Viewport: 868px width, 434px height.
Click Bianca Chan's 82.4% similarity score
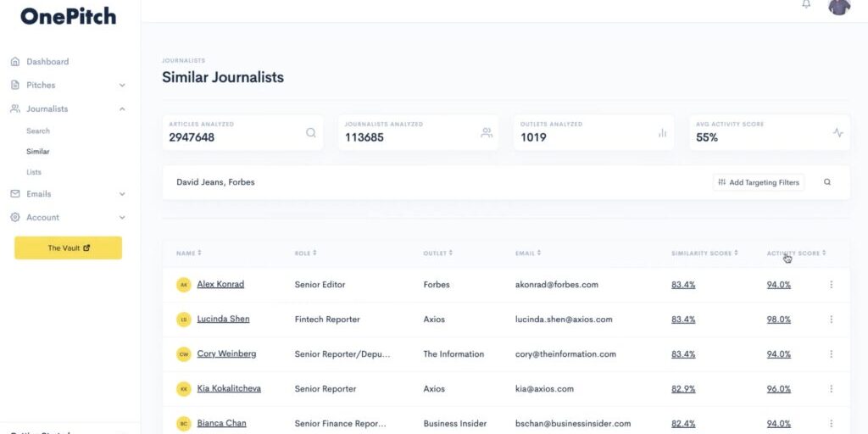683,424
